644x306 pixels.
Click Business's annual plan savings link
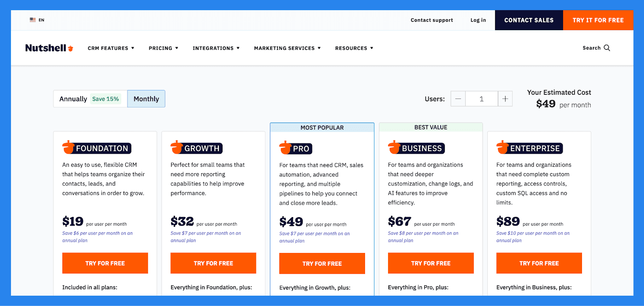click(x=423, y=237)
